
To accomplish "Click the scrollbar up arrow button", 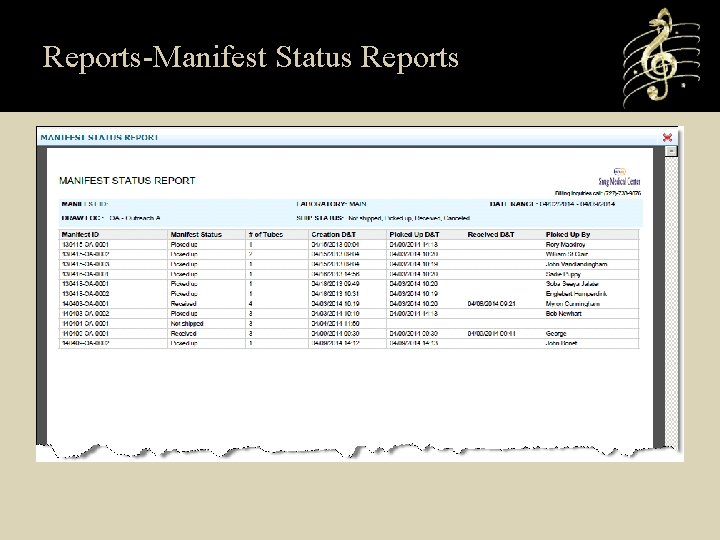I will pyautogui.click(x=671, y=151).
